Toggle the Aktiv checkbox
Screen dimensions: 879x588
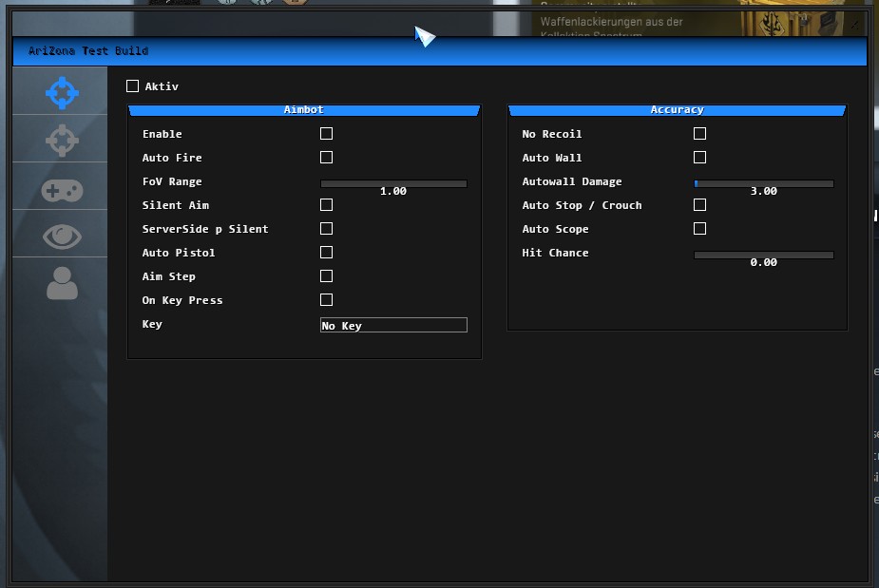point(132,86)
